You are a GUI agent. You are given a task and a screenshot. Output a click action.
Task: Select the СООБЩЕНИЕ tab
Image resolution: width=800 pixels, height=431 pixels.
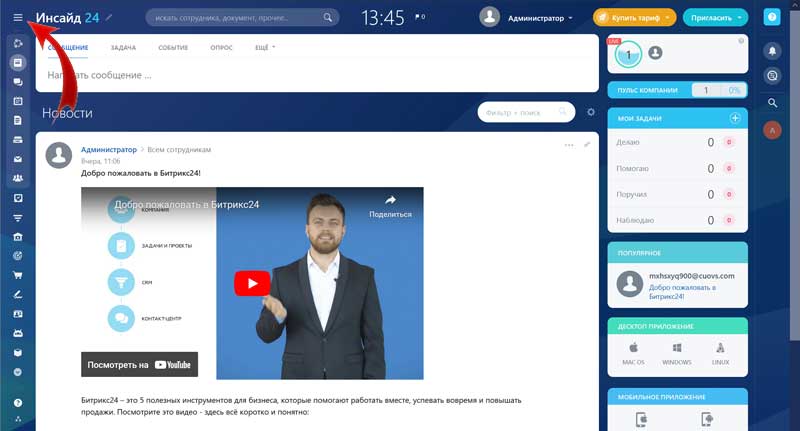[x=68, y=47]
